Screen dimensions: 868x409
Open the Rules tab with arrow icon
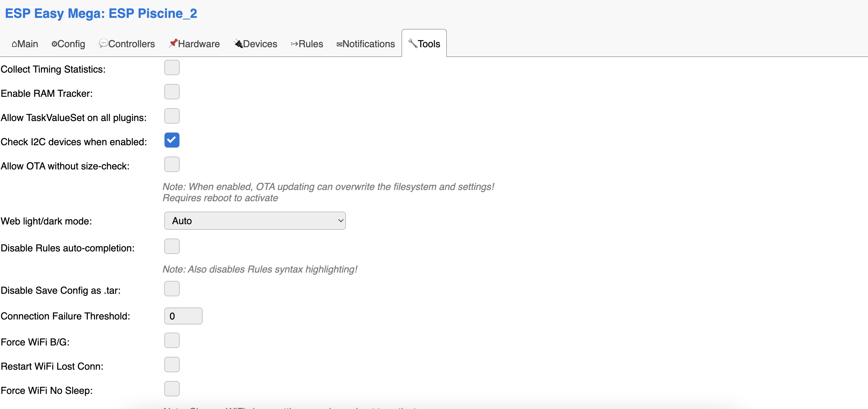(307, 44)
